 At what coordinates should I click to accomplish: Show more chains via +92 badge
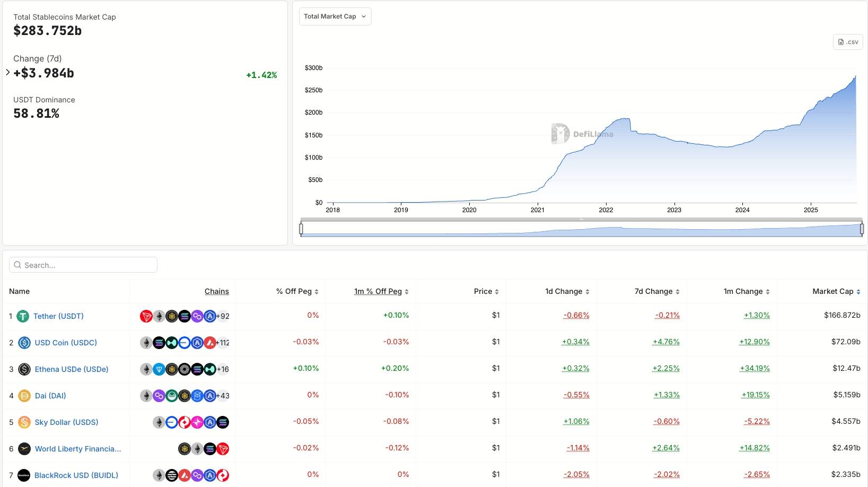click(x=223, y=316)
